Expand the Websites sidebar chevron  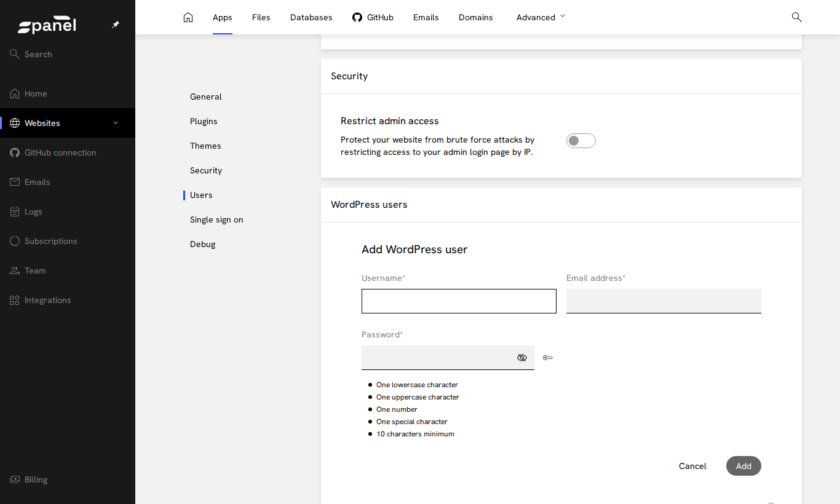pyautogui.click(x=116, y=123)
